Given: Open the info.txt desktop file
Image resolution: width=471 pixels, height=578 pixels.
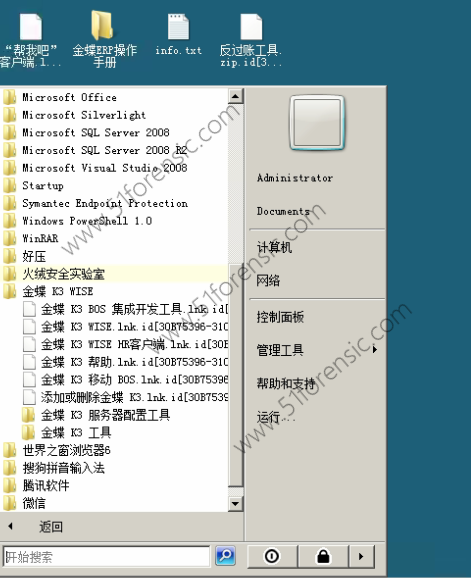Looking at the screenshot, I should [178, 35].
